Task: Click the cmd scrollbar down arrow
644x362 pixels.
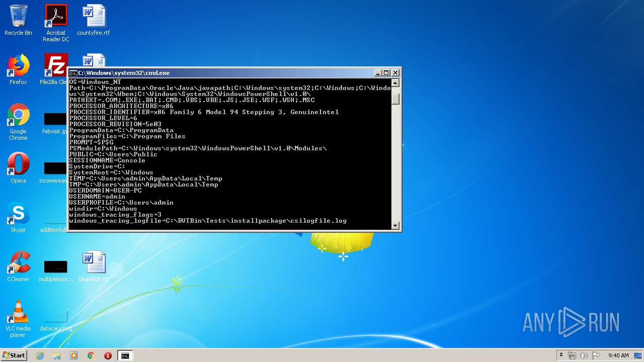Action: click(x=395, y=226)
